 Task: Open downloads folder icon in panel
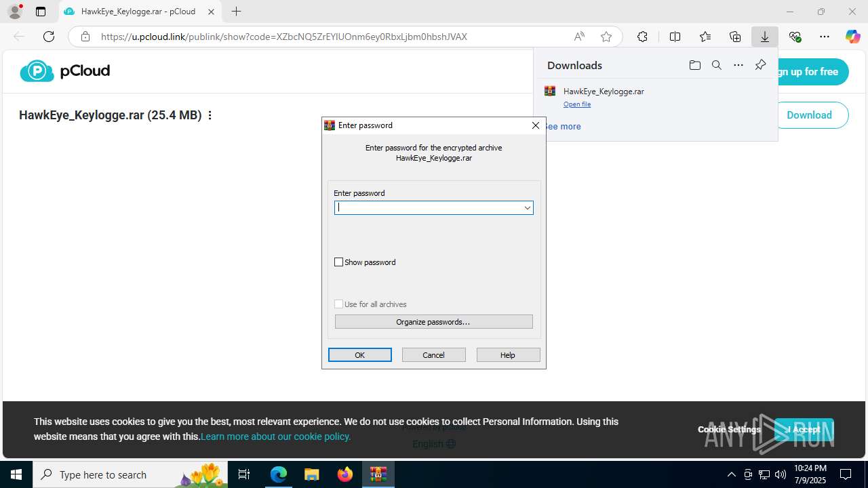point(695,65)
